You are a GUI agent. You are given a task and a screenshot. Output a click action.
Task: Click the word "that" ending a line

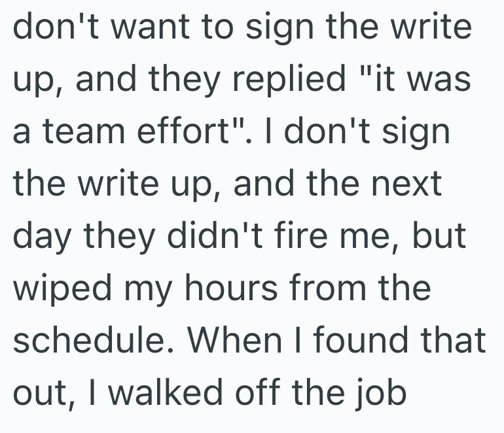click(x=454, y=340)
